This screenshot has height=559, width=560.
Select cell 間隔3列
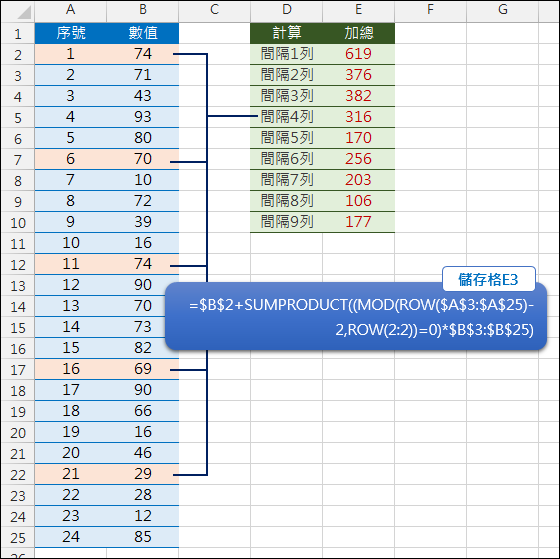pyautogui.click(x=286, y=96)
